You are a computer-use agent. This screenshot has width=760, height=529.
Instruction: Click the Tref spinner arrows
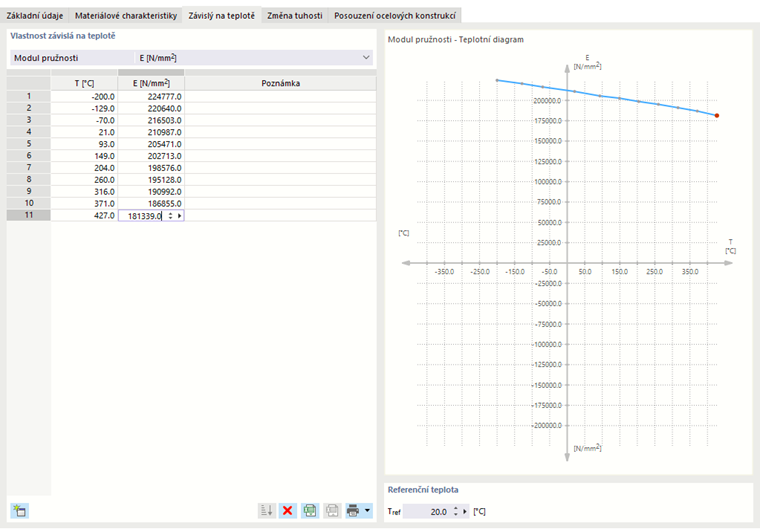pyautogui.click(x=456, y=511)
